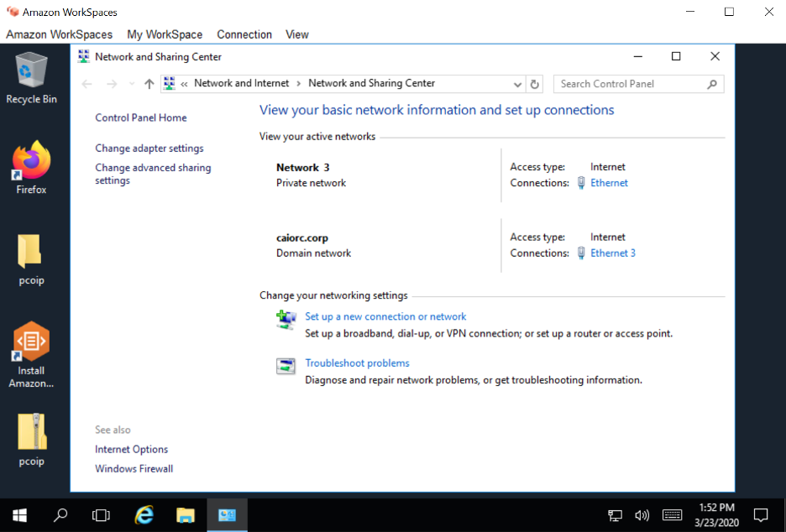
Task: Click the Troubleshoot problems icon
Action: 286,366
